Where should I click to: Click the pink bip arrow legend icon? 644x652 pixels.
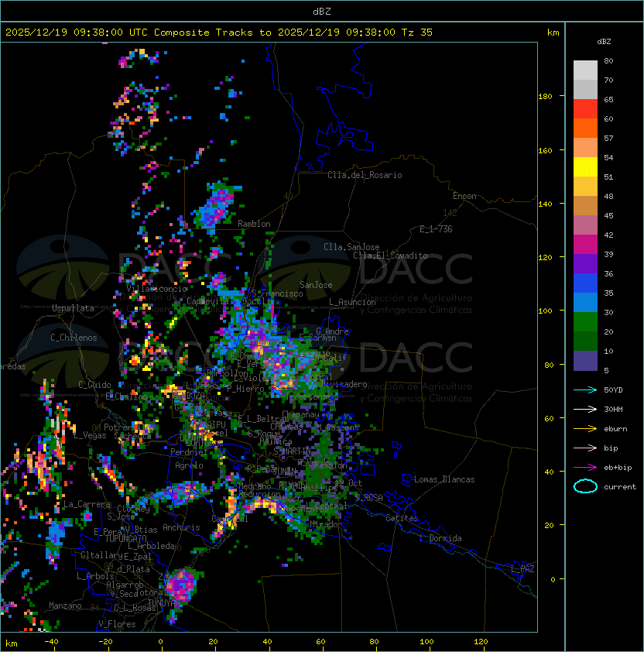point(585,448)
